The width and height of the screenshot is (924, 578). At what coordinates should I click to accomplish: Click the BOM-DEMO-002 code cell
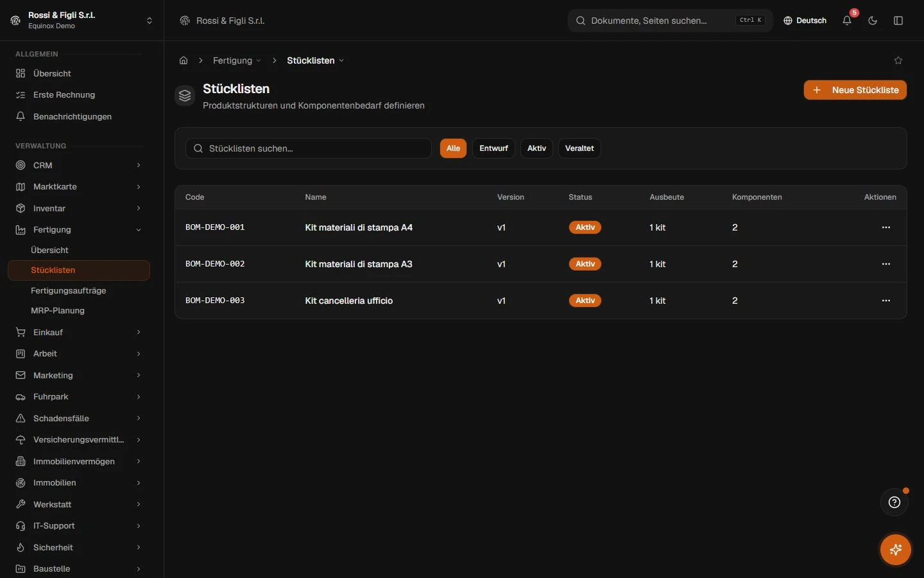pyautogui.click(x=215, y=264)
